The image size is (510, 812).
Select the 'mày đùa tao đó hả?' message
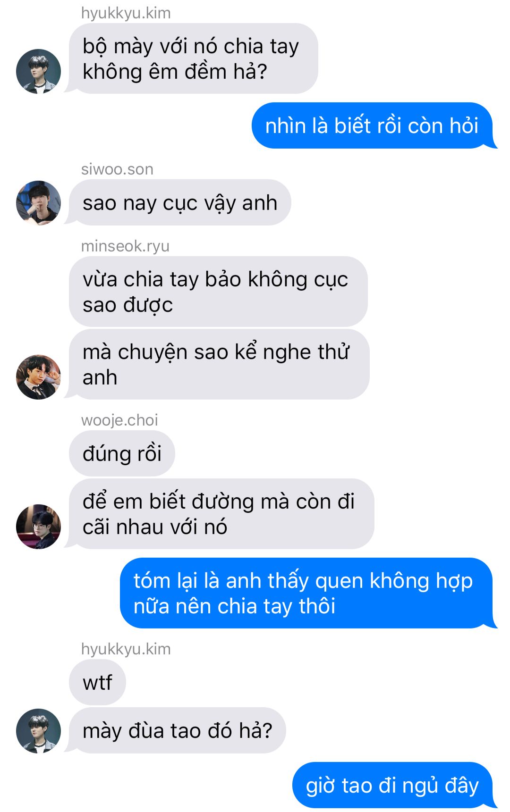[x=178, y=730]
